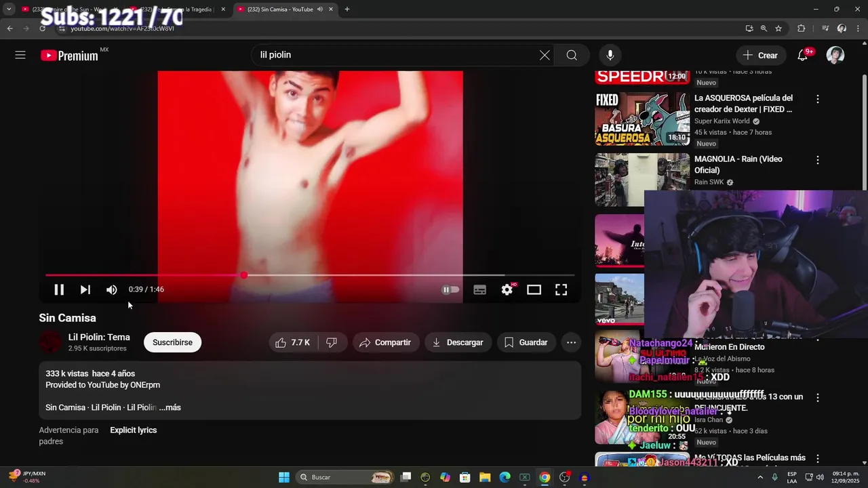The height and width of the screenshot is (488, 868).
Task: Open SPEEDRUN video thumbnail 12:00
Action: coord(642,77)
